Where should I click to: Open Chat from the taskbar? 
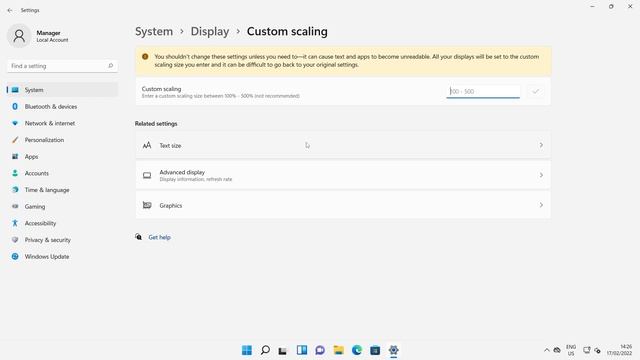(320, 350)
